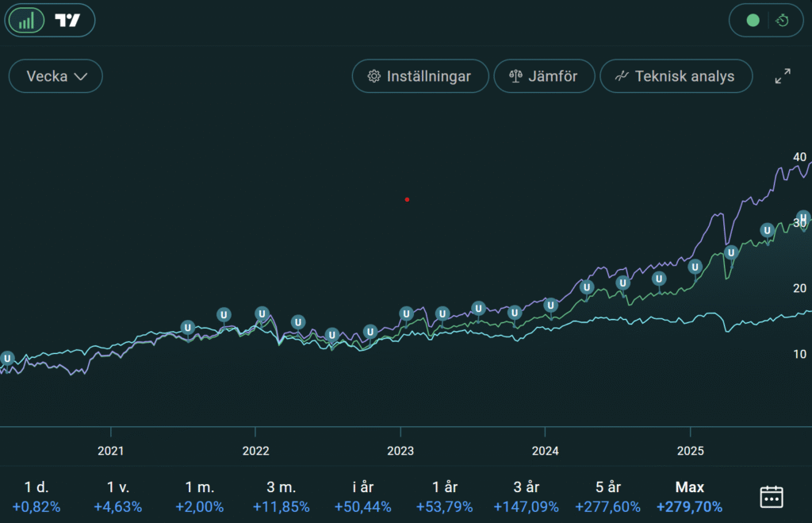Viewport: 812px width, 523px height.
Task: Click the scales icon in Jämför
Action: [516, 77]
